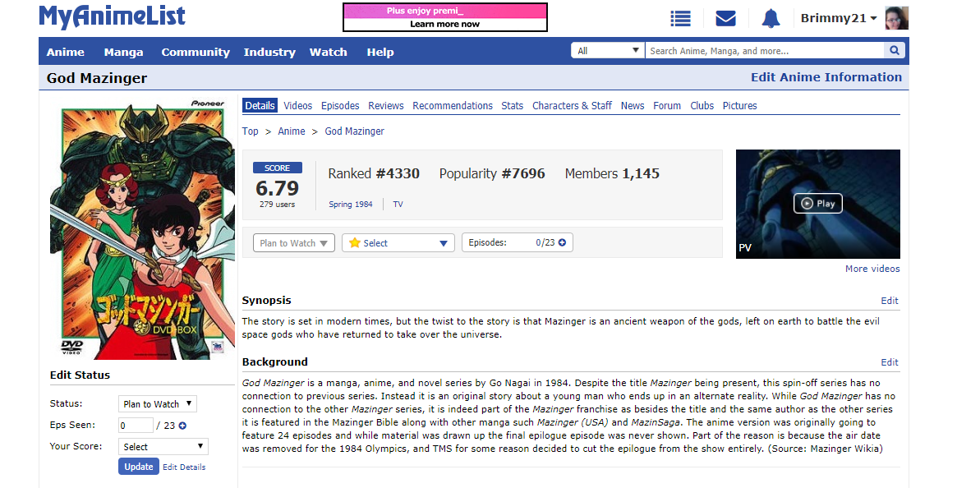This screenshot has width=980, height=488.
Task: Play the PV video
Action: (x=817, y=204)
